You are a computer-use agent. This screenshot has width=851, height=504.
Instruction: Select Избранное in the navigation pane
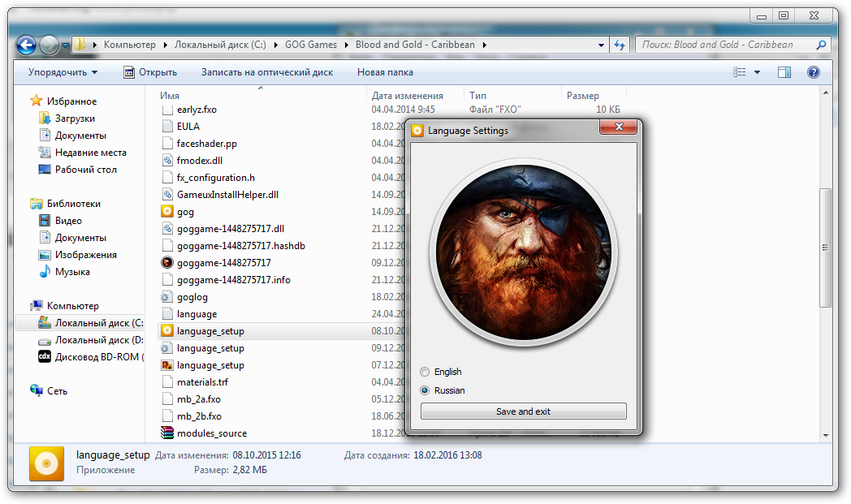coord(71,101)
